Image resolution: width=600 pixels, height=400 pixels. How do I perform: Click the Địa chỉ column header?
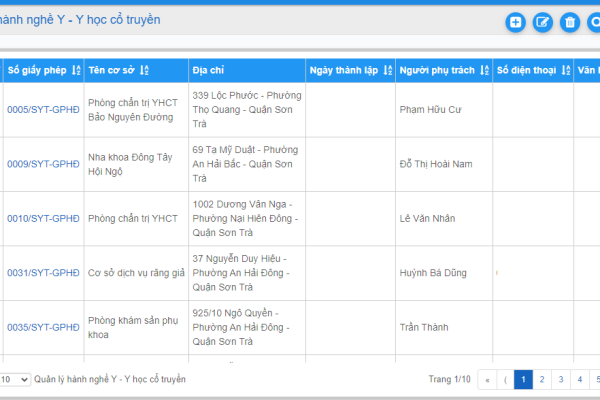(247, 70)
